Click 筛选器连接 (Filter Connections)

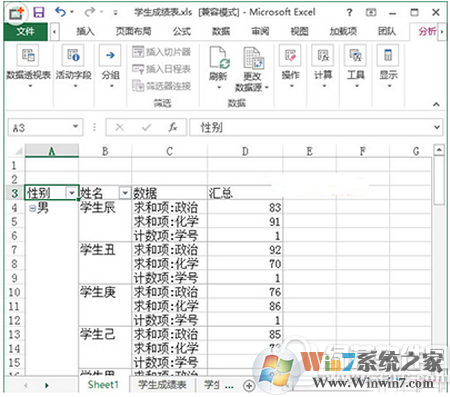tap(161, 86)
